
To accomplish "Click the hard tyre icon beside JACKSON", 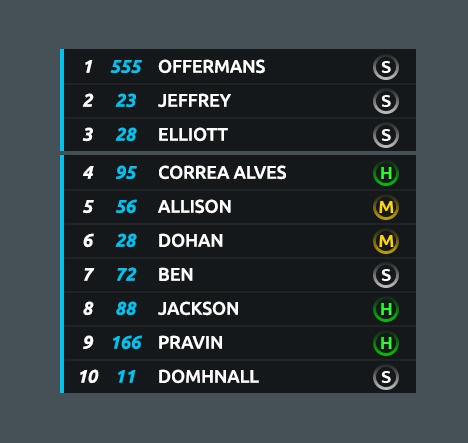I will point(386,309).
